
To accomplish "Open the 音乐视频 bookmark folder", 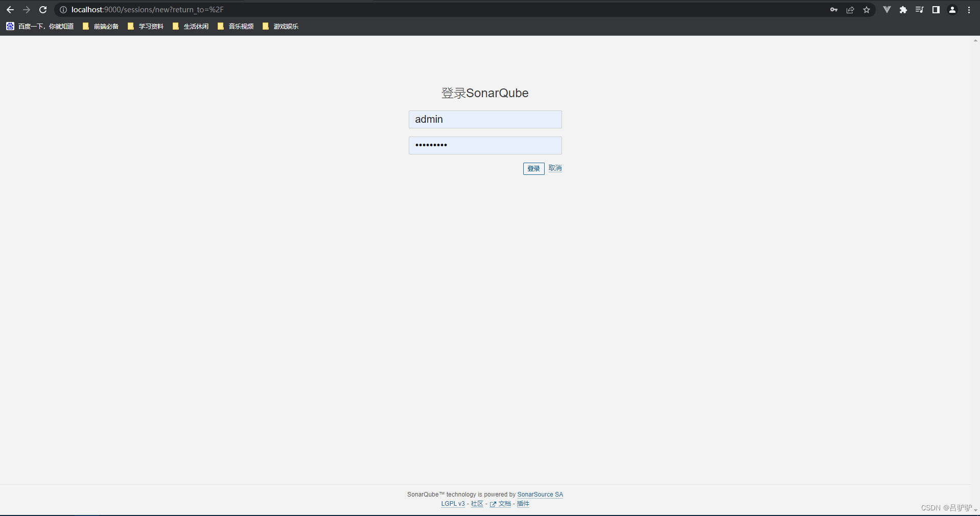I will [x=236, y=26].
